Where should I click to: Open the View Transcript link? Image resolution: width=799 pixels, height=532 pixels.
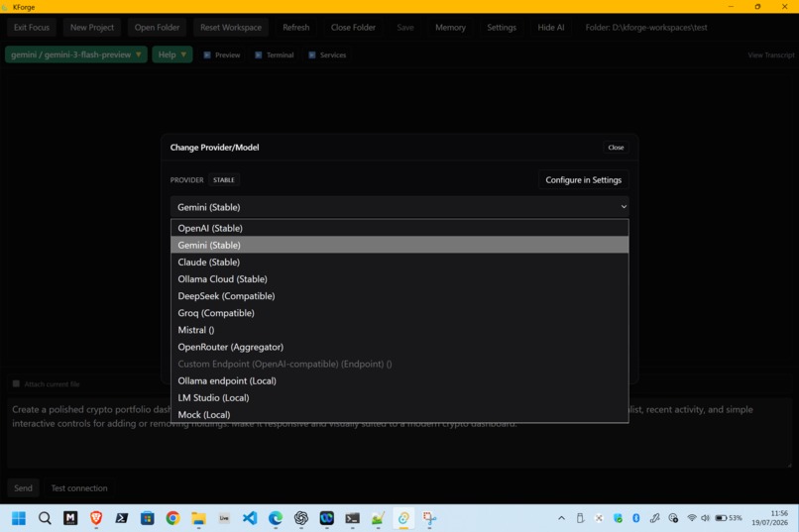pos(771,54)
